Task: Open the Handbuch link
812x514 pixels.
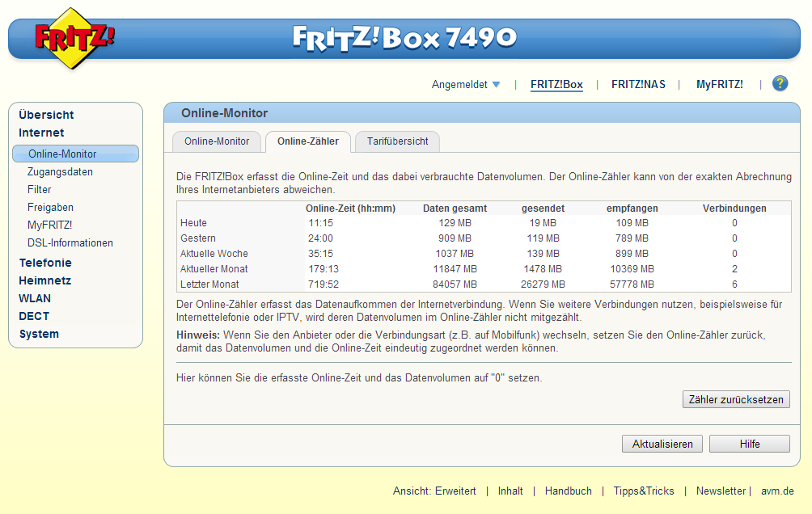Action: [x=568, y=491]
